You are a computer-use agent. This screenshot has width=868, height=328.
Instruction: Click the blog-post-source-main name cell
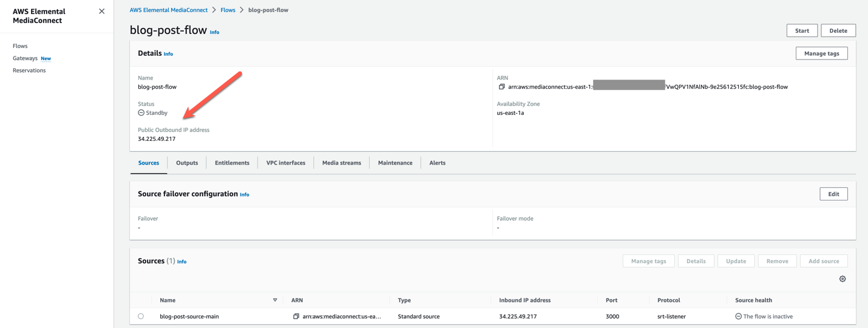coord(189,316)
